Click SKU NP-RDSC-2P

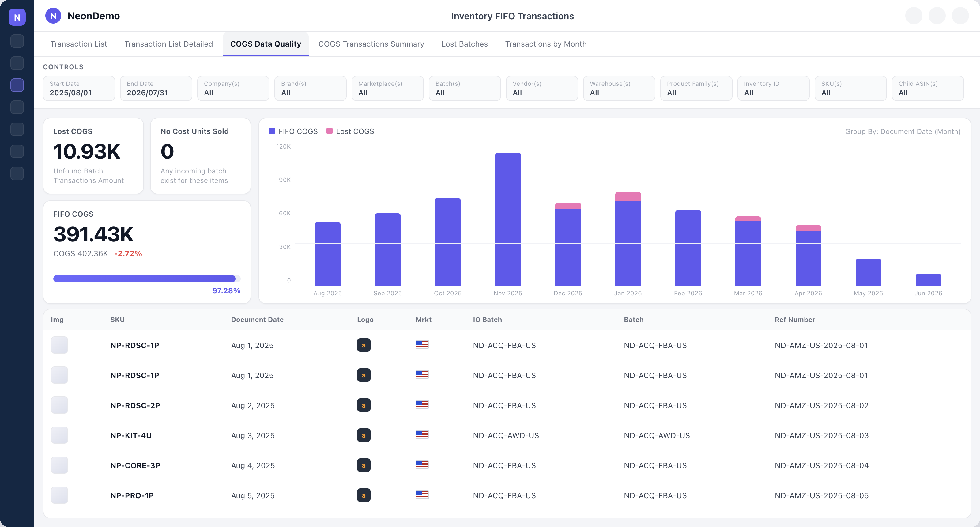coord(135,405)
